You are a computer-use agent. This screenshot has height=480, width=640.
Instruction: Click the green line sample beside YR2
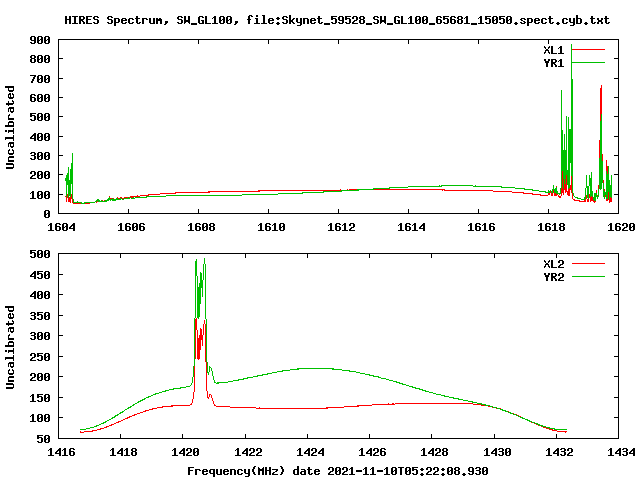[588, 277]
